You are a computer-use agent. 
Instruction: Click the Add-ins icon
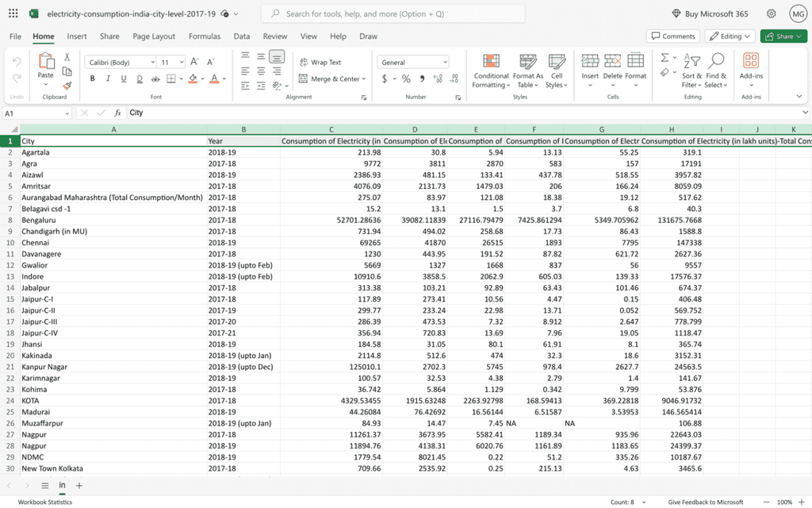click(x=750, y=62)
